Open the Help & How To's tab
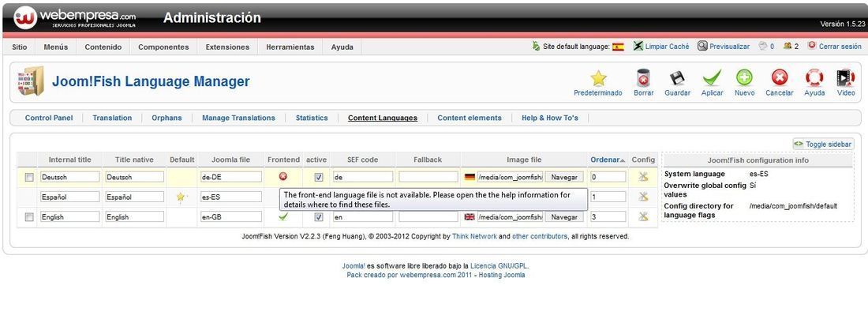Image resolution: width=868 pixels, height=323 pixels. (550, 118)
